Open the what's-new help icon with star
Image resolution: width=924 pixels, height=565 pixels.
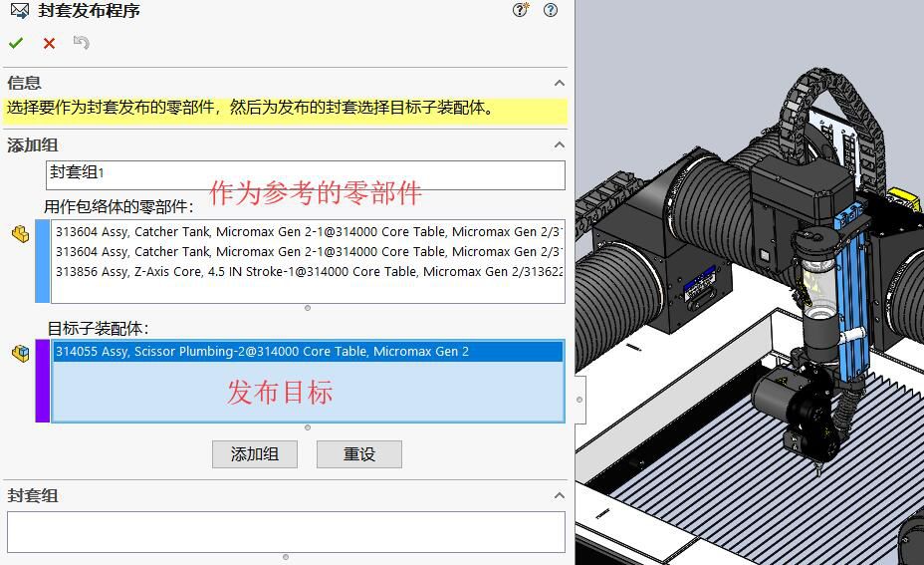(x=521, y=10)
